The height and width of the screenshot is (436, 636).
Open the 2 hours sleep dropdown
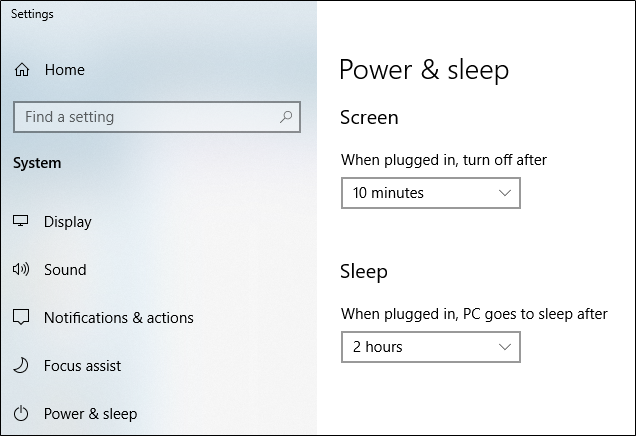click(x=431, y=347)
